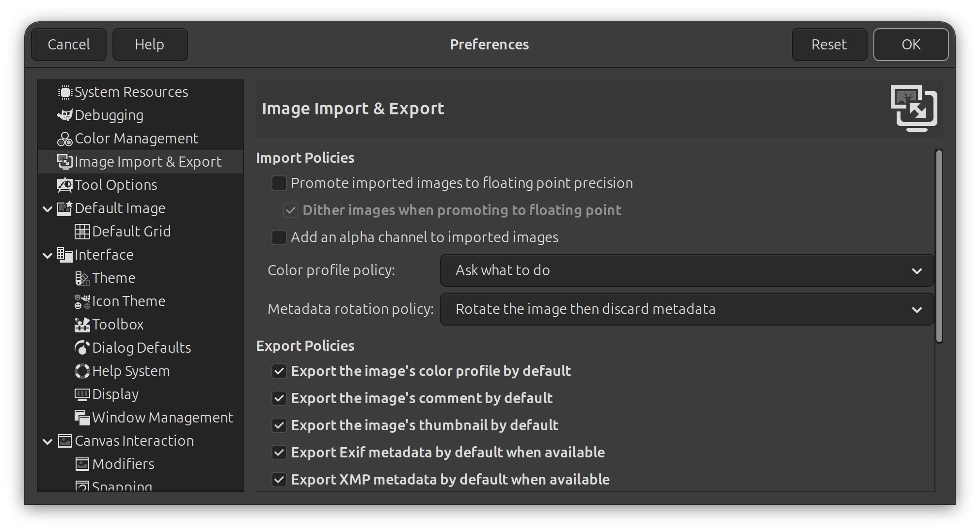Viewport: 980px width, 532px height.
Task: Select System Resources in the sidebar
Action: pos(141,92)
